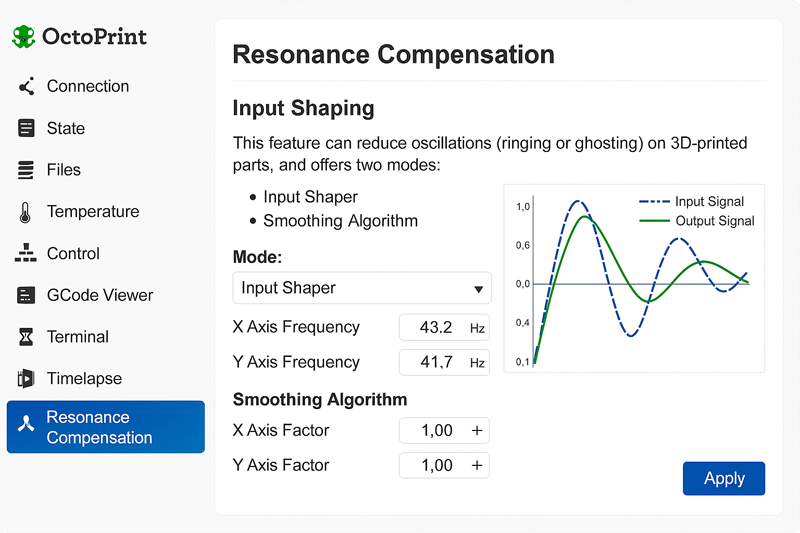Click the Y Axis Factor value field
800x533 pixels.
pyautogui.click(x=444, y=465)
